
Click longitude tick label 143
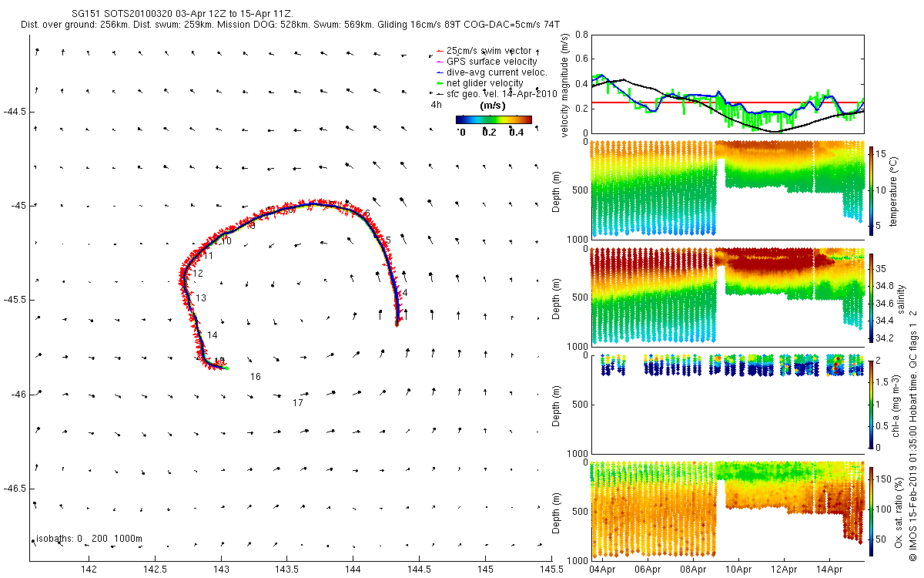point(221,569)
